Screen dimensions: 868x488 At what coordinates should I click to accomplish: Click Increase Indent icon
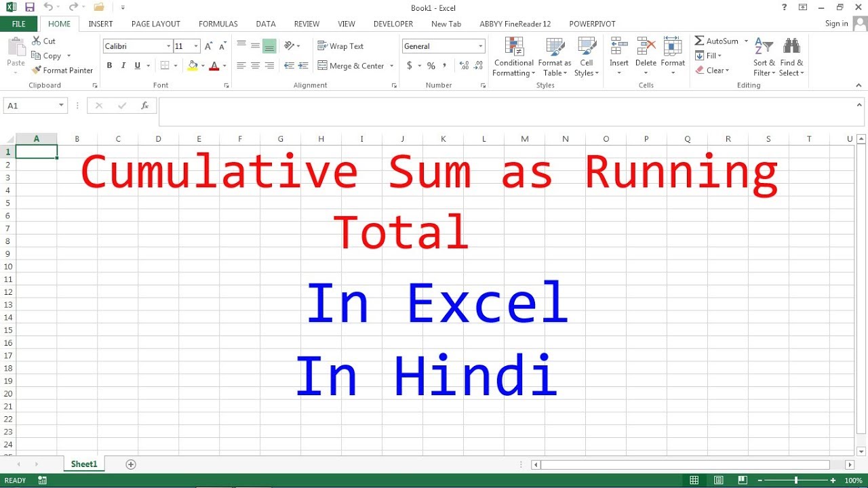click(x=303, y=66)
